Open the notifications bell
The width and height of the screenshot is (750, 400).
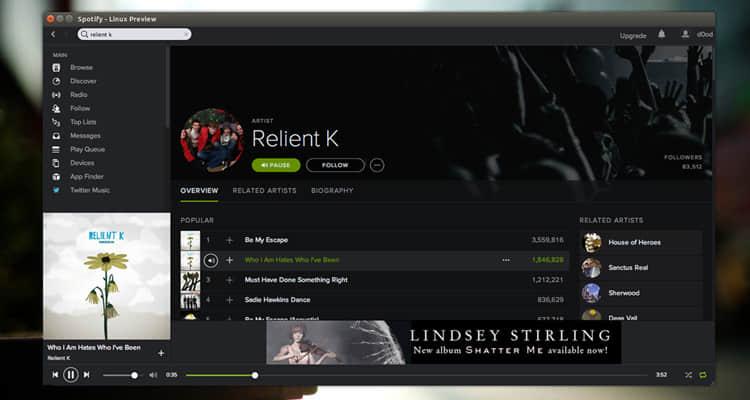pyautogui.click(x=661, y=34)
